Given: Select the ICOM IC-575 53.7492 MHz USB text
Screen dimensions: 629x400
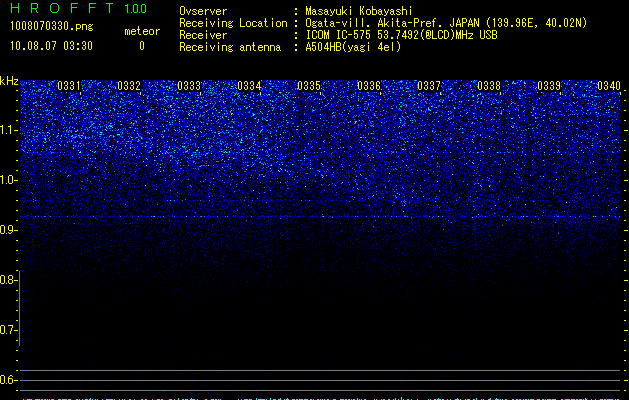Looking at the screenshot, I should pyautogui.click(x=402, y=35).
